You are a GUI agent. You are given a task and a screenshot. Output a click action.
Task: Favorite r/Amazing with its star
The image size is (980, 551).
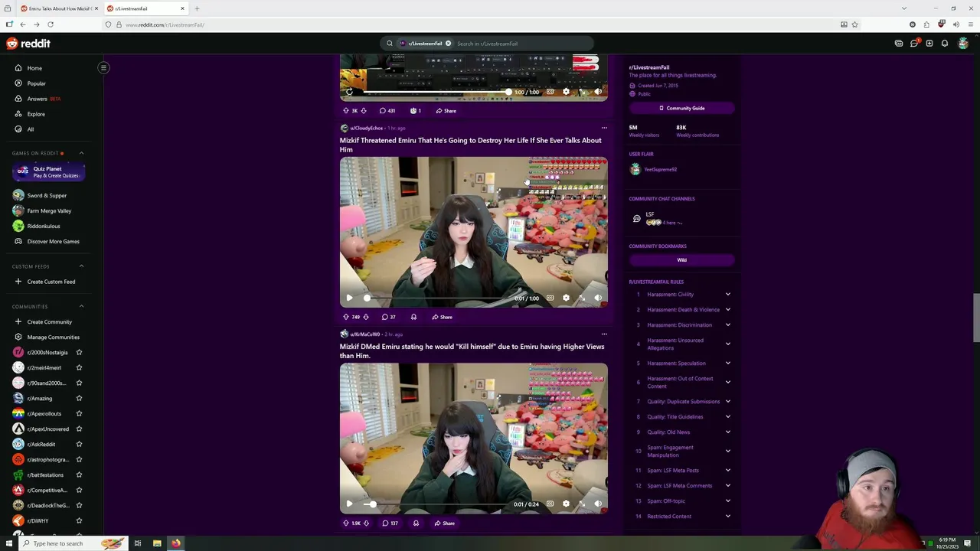(x=79, y=398)
